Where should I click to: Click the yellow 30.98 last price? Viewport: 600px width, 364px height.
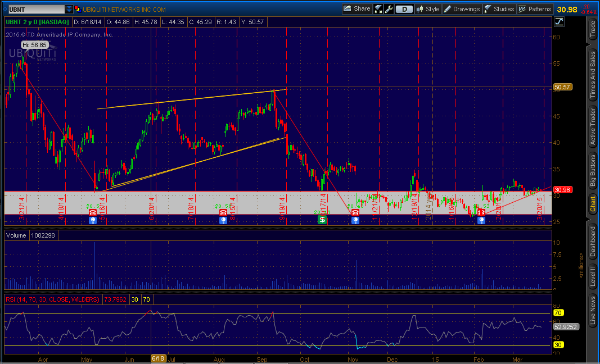coord(567,10)
